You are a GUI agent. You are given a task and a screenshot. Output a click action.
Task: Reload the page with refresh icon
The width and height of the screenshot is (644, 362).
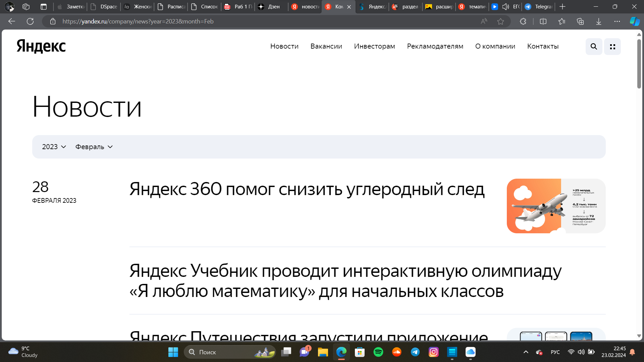click(30, 21)
